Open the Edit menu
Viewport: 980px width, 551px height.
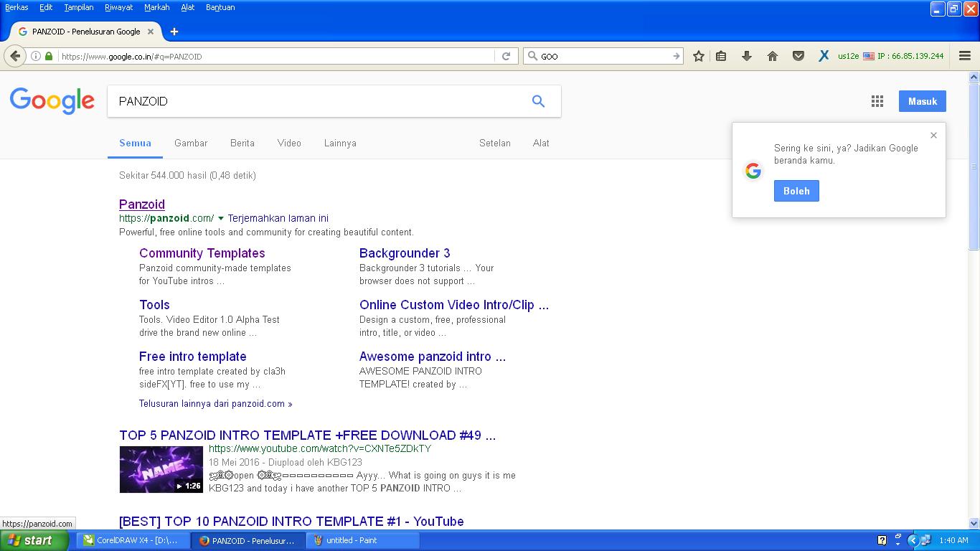coord(46,7)
